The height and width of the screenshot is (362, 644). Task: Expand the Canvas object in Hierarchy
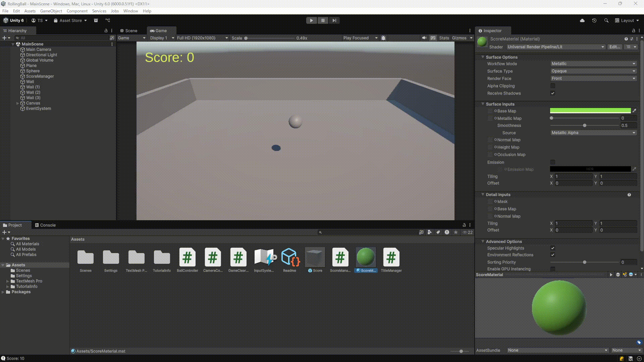tap(17, 103)
